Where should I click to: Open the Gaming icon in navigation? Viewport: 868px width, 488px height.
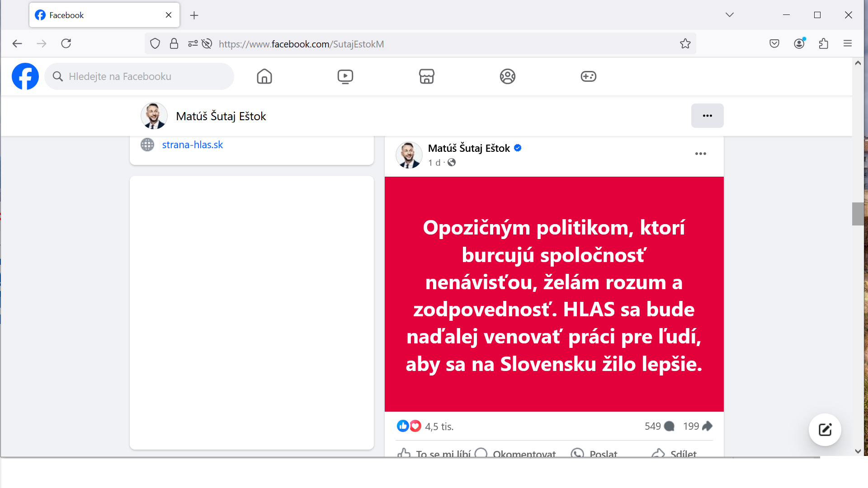click(588, 76)
